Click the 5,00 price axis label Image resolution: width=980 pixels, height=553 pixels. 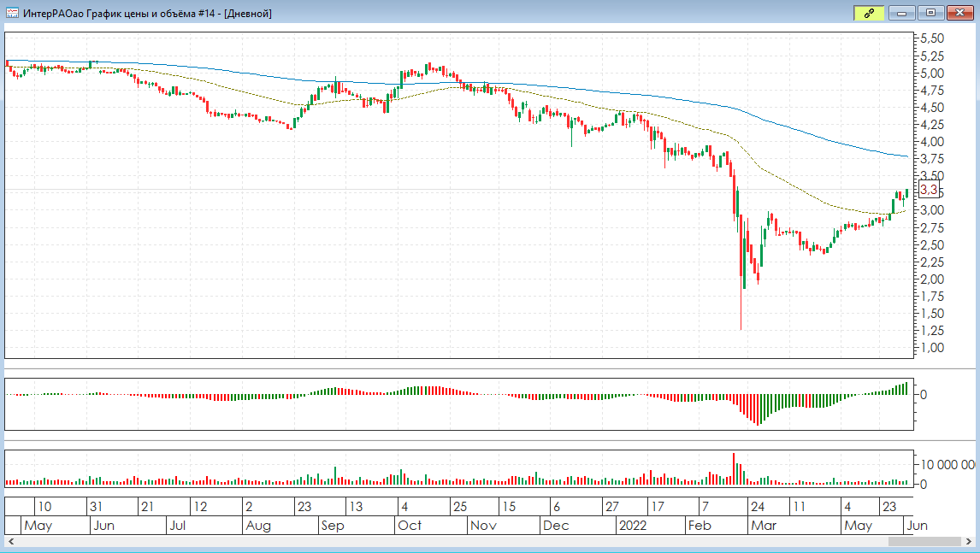[932, 74]
